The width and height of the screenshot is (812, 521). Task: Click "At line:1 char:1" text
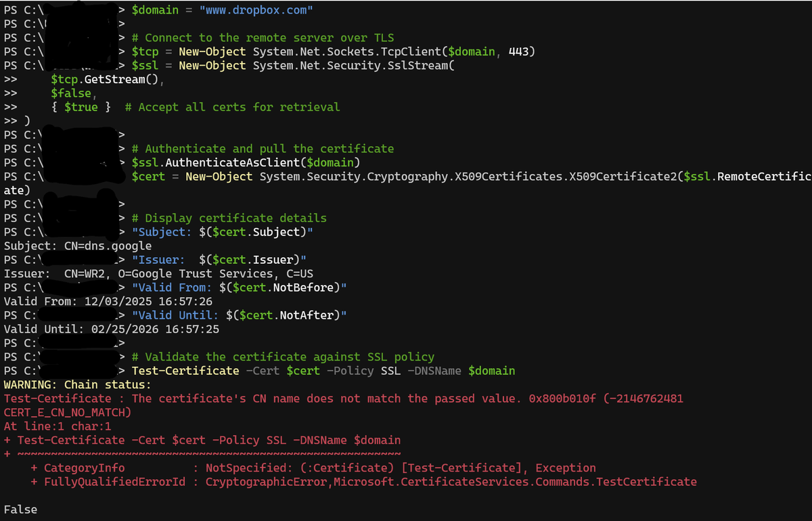(58, 426)
